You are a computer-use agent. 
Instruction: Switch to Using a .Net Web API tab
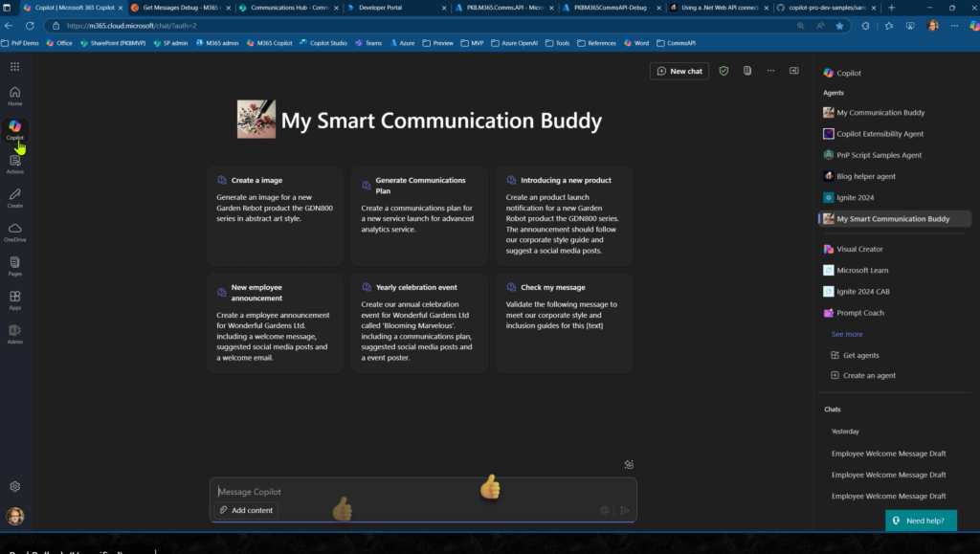coord(719,8)
